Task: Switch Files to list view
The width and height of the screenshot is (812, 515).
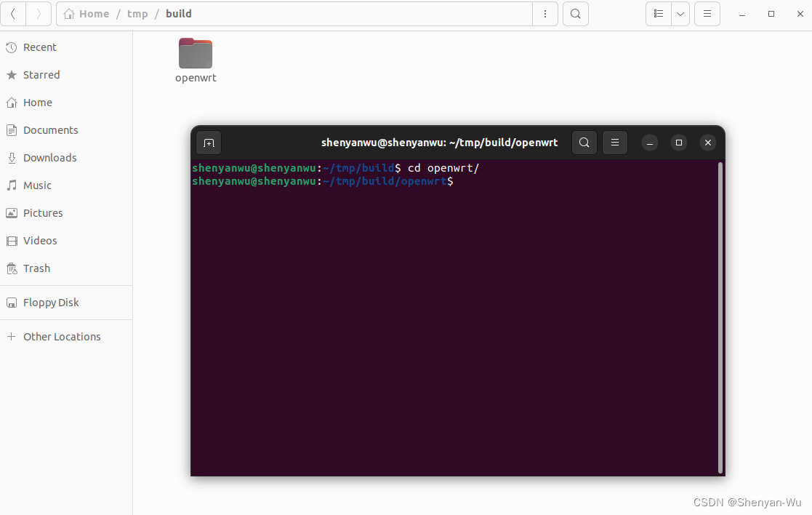Action: pyautogui.click(x=660, y=13)
